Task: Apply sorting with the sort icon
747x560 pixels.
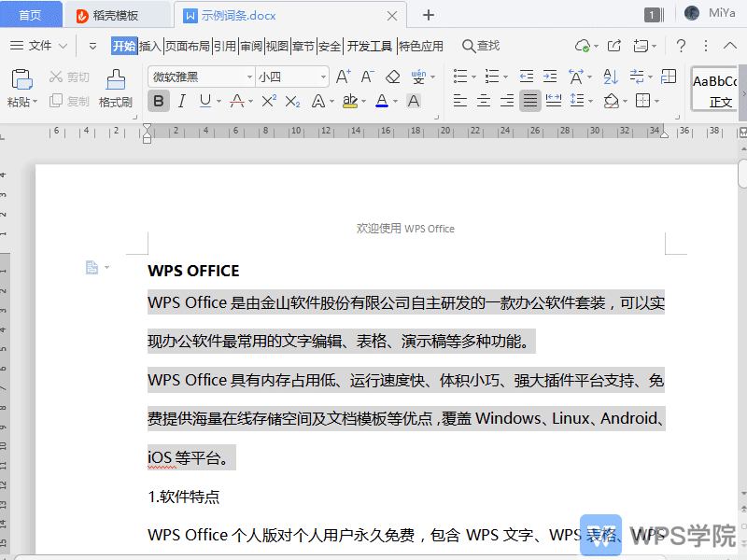Action: coord(609,77)
